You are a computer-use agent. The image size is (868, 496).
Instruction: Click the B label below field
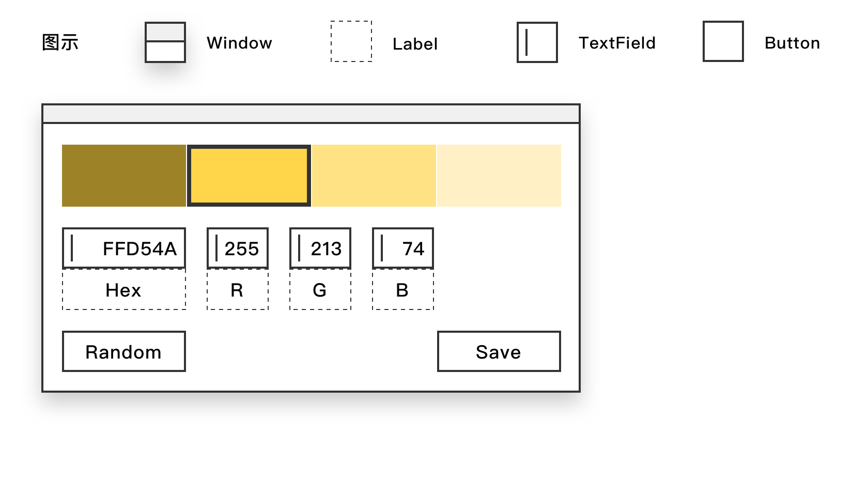coord(402,290)
